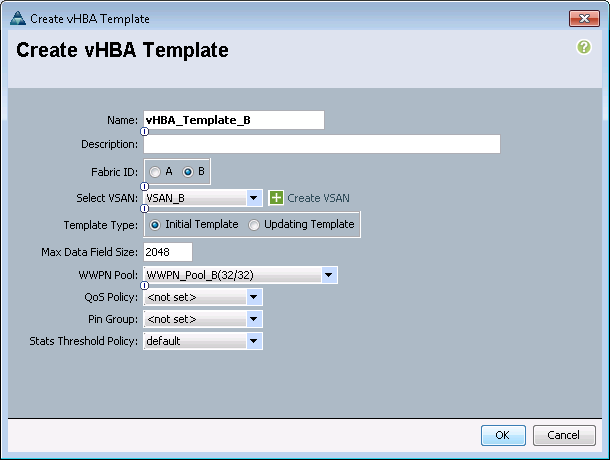Select Fabric ID B radio button
The height and width of the screenshot is (460, 610).
(188, 172)
